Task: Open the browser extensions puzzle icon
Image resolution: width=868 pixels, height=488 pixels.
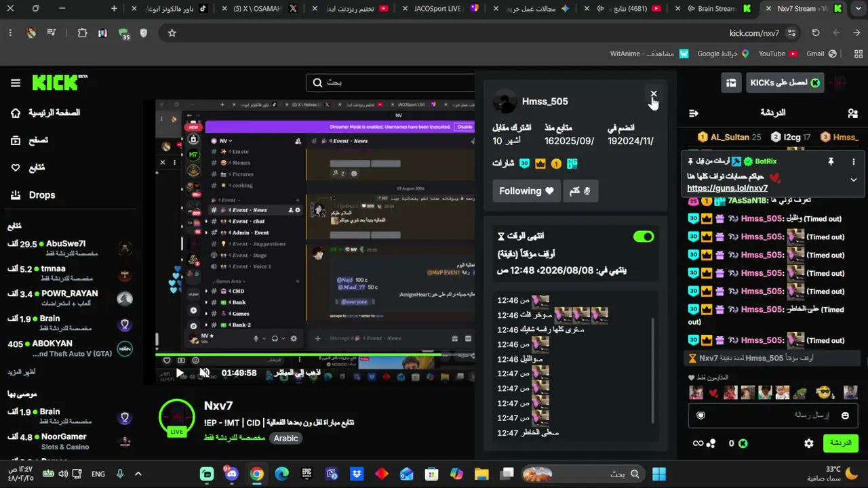Action: (x=82, y=33)
